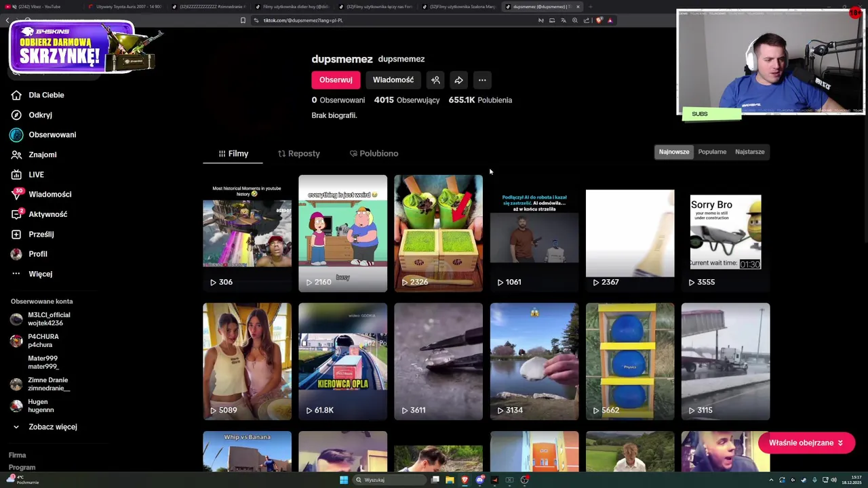Click Obserwuj follow button

tap(336, 80)
